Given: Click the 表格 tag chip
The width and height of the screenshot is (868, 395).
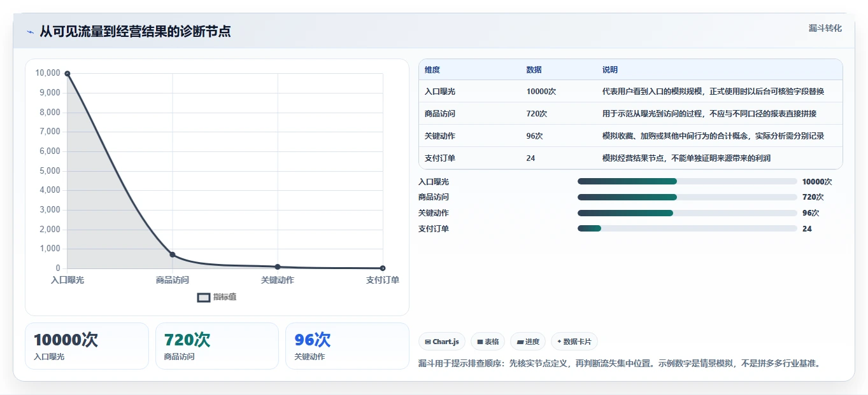Looking at the screenshot, I should point(488,342).
